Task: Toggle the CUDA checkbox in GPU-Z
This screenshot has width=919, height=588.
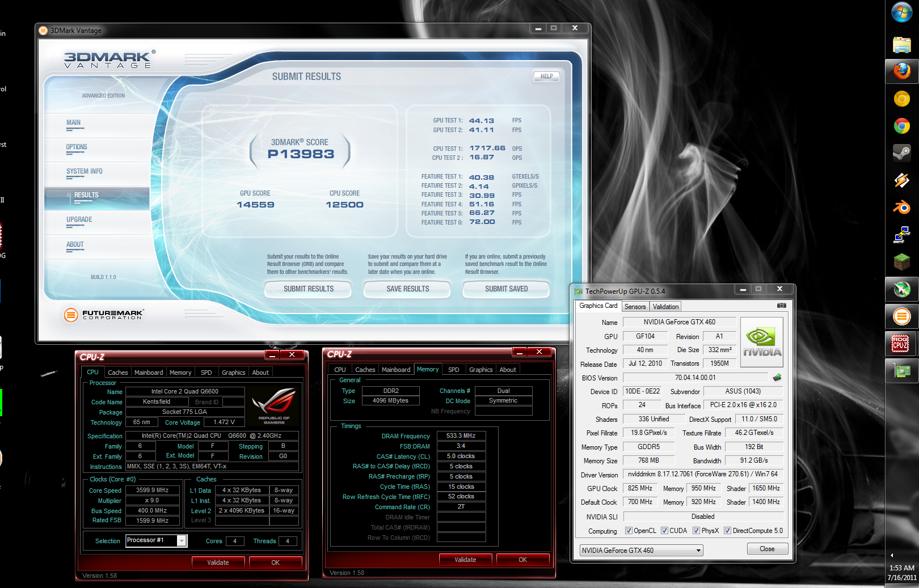Action: tap(664, 531)
